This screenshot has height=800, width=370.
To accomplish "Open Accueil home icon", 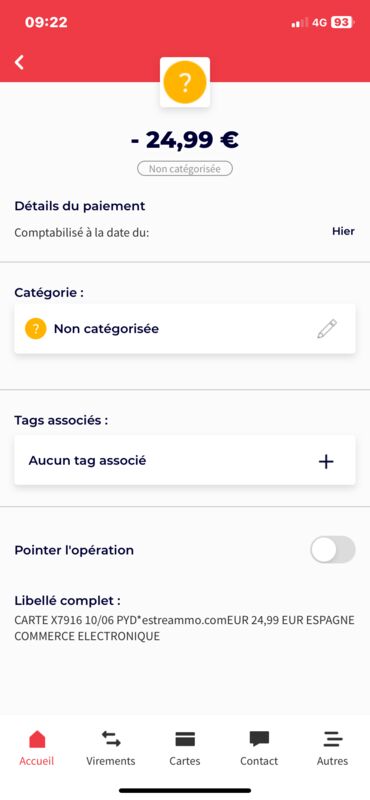I will click(x=37, y=738).
